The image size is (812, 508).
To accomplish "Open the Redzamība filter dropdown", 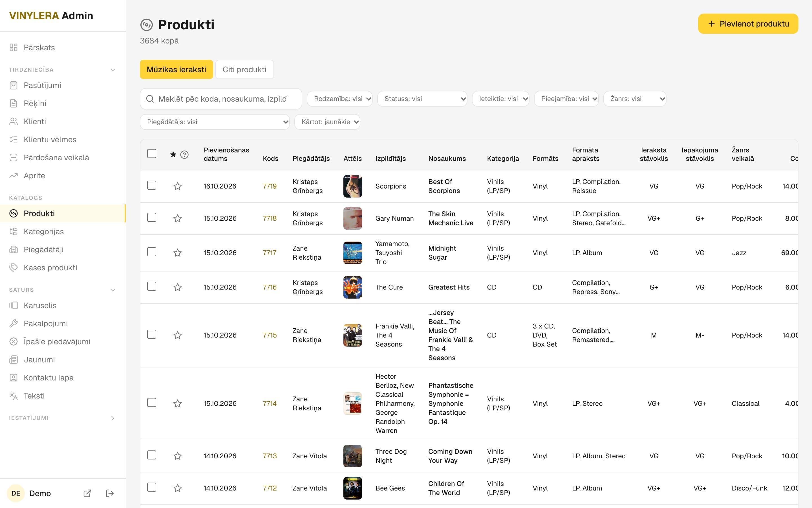I will pos(339,99).
